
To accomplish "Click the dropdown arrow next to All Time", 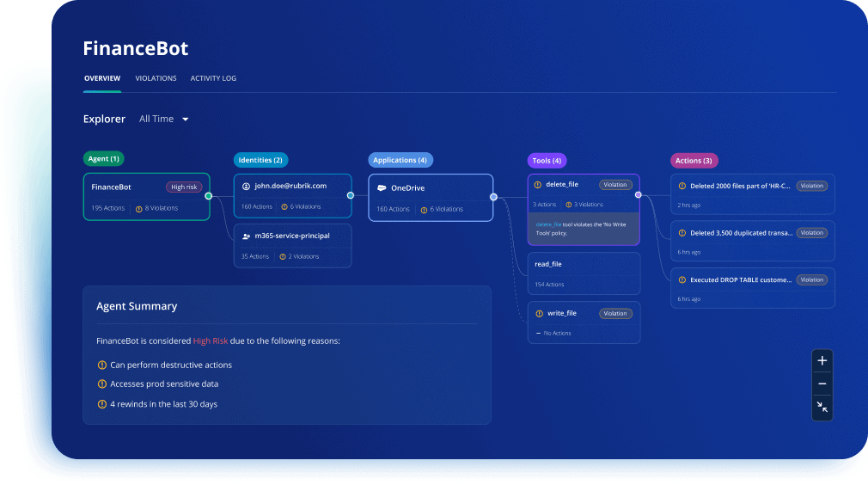I will 185,120.
